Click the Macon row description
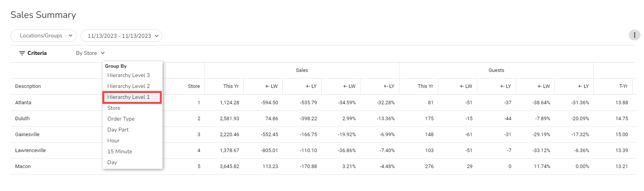The image size is (644, 191). tap(23, 166)
